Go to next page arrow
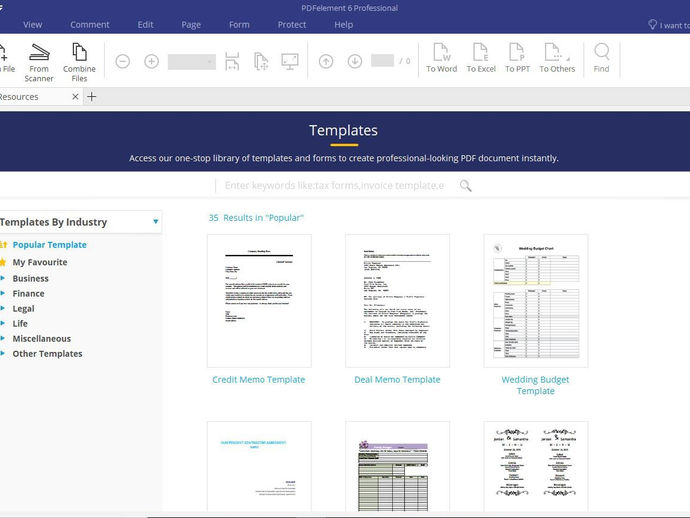The image size is (690, 518). click(x=355, y=61)
